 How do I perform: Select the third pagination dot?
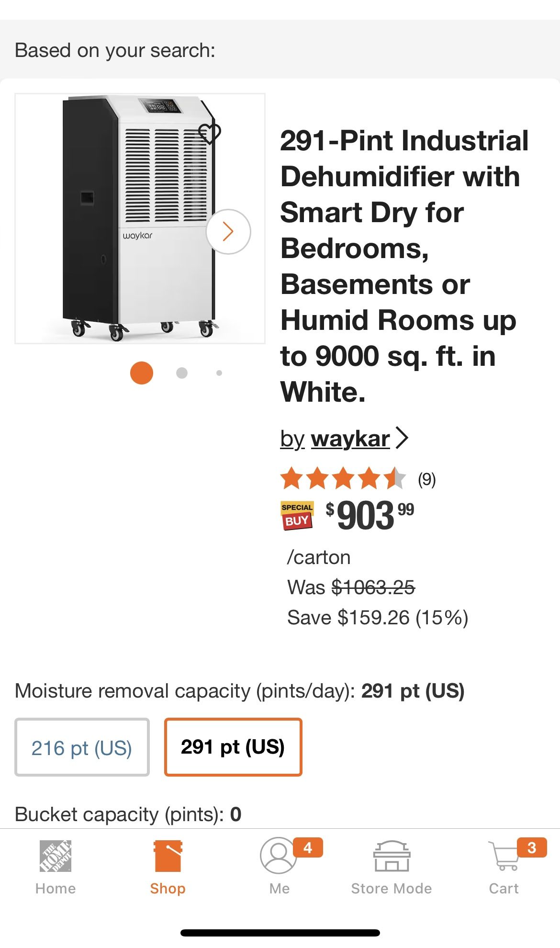click(x=218, y=372)
